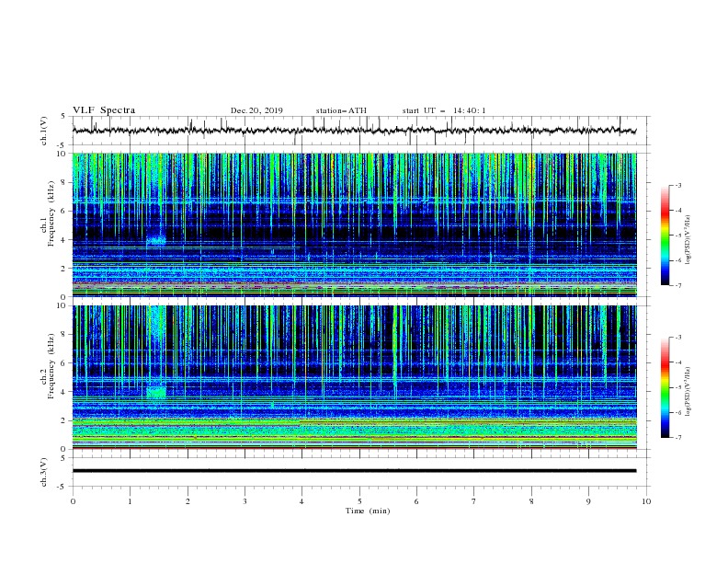Click the "ch.3(V)" axis label

pos(43,472)
